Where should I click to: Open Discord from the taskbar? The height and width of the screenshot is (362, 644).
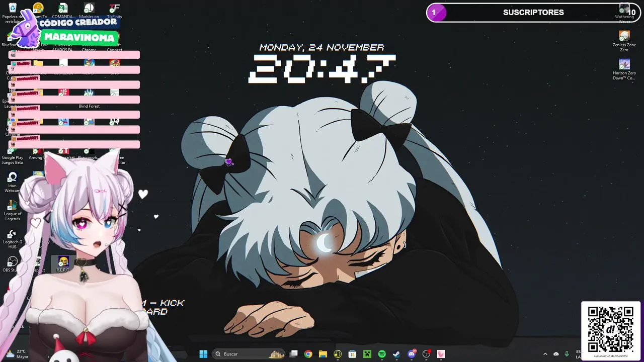click(412, 354)
